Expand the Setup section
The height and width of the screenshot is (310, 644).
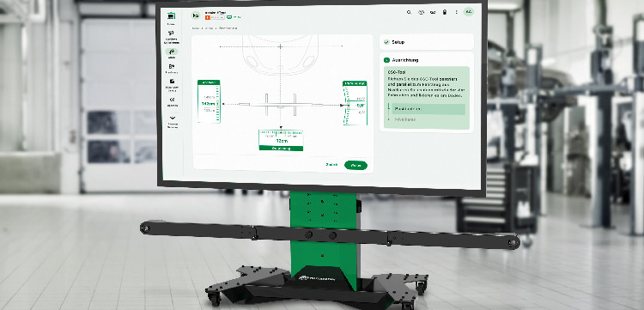[426, 42]
